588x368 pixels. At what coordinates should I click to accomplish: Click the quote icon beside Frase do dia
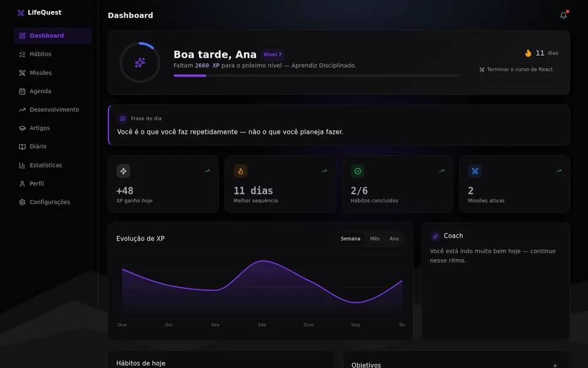coord(123,118)
